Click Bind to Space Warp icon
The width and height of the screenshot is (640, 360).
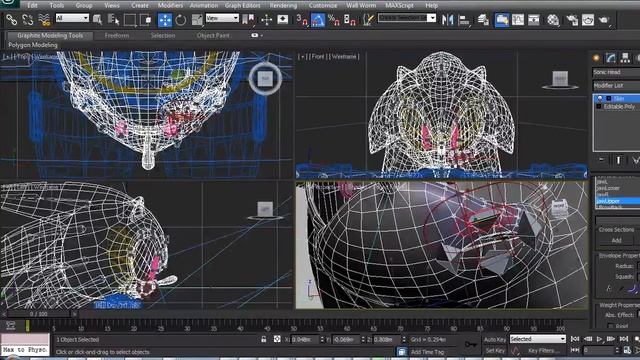click(x=44, y=20)
